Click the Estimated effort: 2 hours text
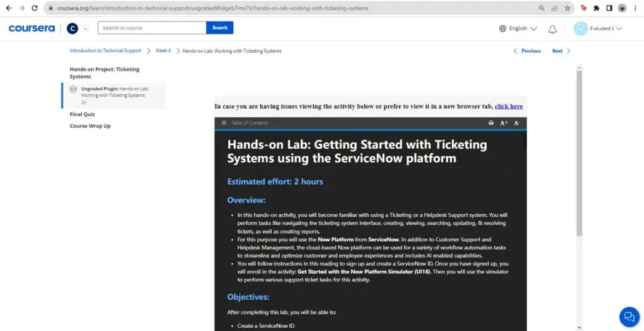This screenshot has height=331, width=644. [x=275, y=182]
